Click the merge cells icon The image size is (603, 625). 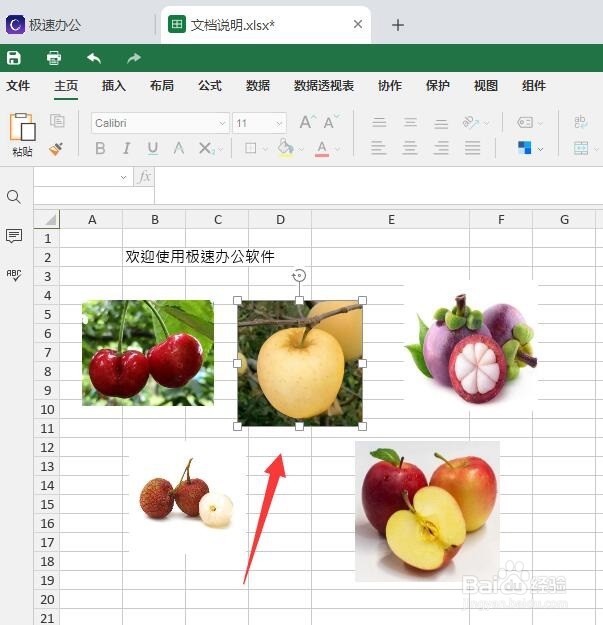(581, 148)
